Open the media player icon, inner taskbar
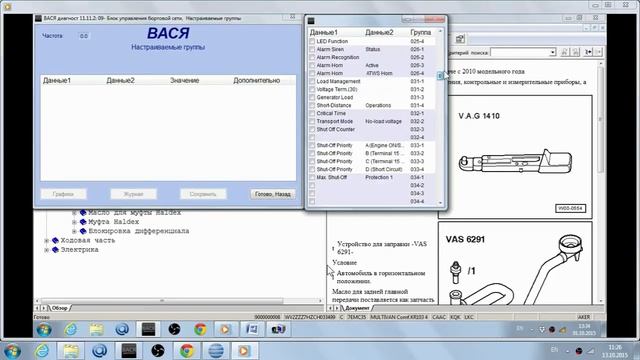 click(x=225, y=329)
